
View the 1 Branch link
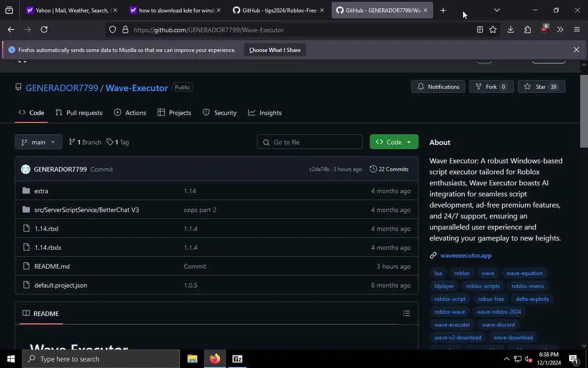point(85,142)
